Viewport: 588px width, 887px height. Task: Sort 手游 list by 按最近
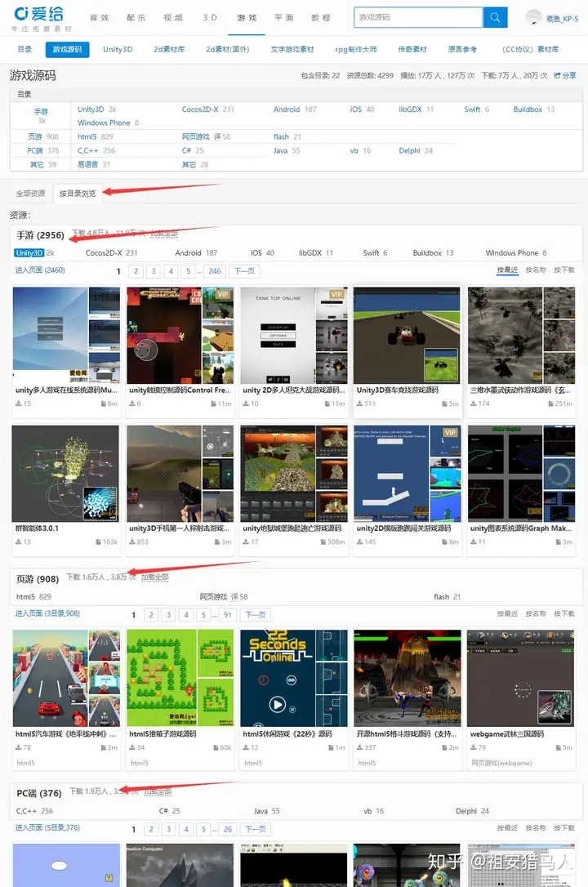click(507, 270)
